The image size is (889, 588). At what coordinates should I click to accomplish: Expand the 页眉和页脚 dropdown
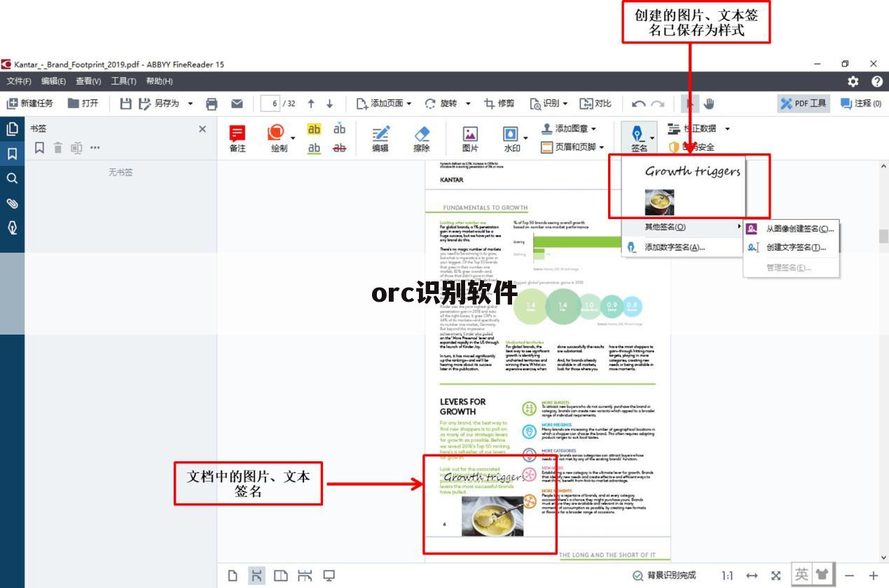[602, 147]
